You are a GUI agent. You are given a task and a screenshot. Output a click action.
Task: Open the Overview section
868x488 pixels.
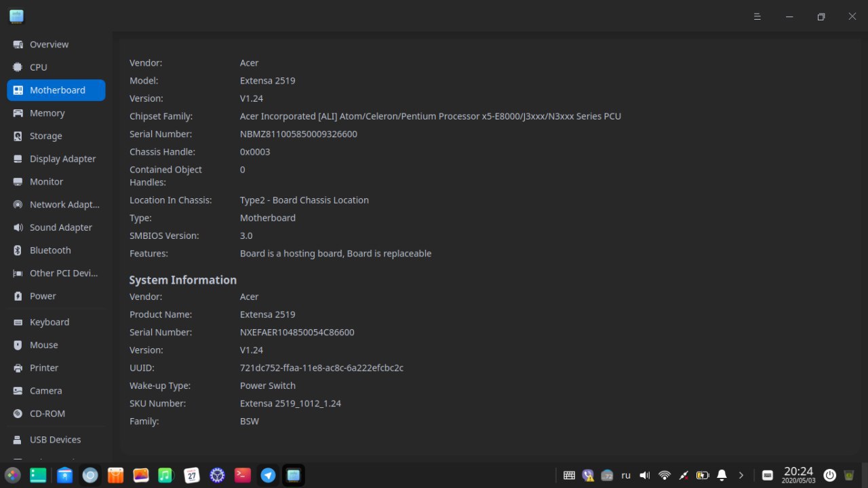click(x=56, y=44)
